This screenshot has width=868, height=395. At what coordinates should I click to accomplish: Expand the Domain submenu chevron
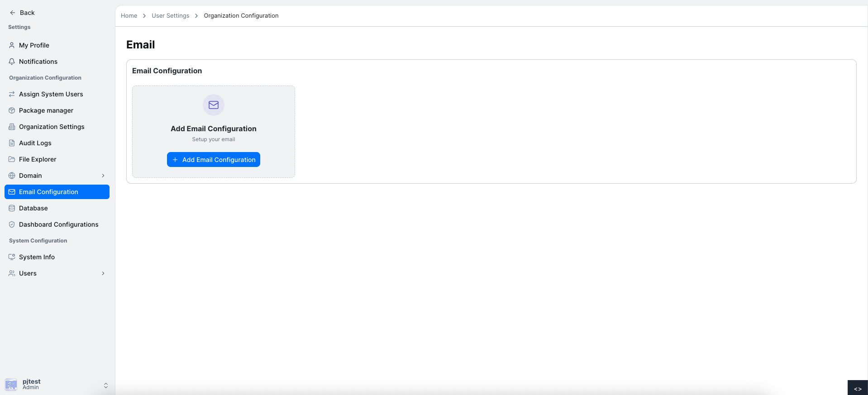pyautogui.click(x=103, y=176)
